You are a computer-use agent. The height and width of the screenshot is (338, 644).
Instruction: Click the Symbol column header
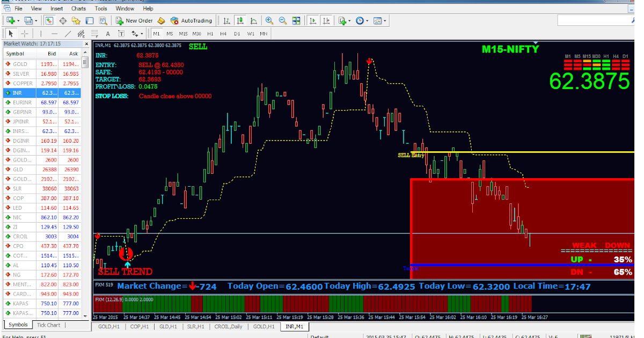click(20, 54)
